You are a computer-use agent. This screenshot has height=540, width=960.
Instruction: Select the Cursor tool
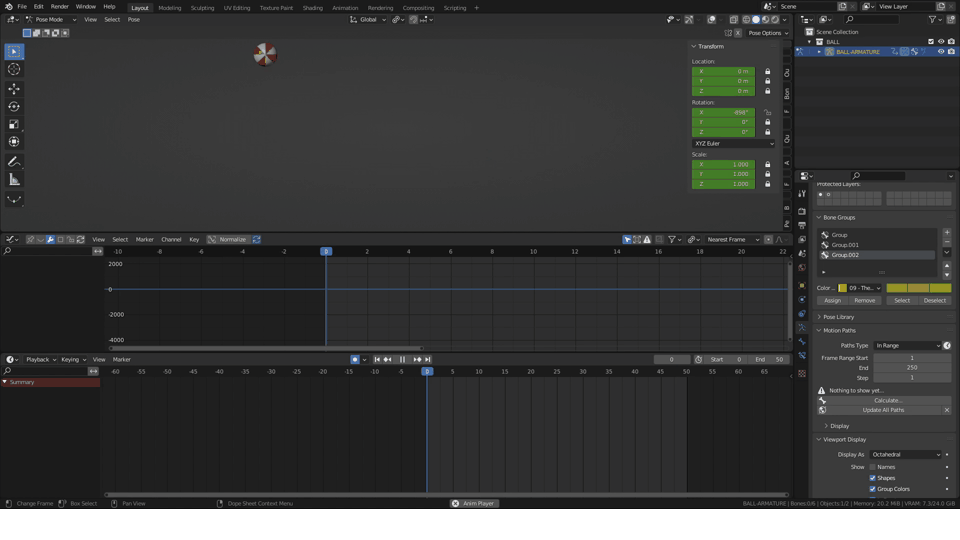click(x=14, y=70)
